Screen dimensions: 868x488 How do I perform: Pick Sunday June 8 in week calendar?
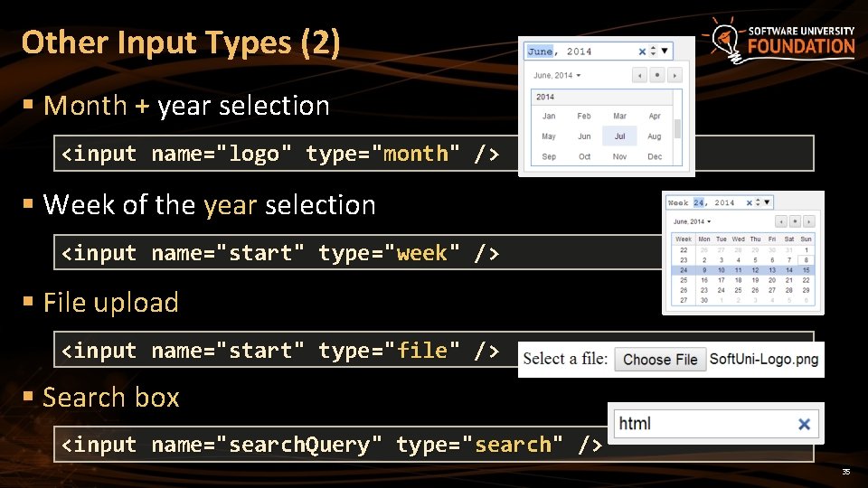pyautogui.click(x=806, y=260)
